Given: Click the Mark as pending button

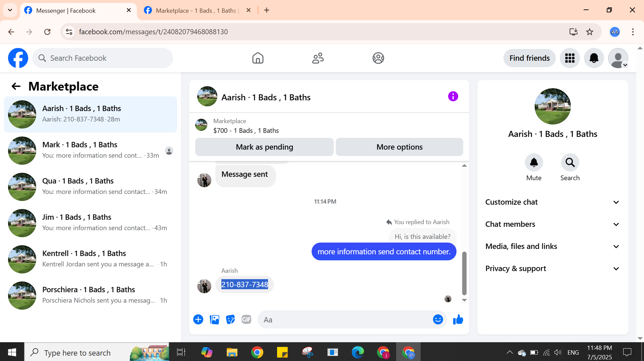Looking at the screenshot, I should pos(264,147).
